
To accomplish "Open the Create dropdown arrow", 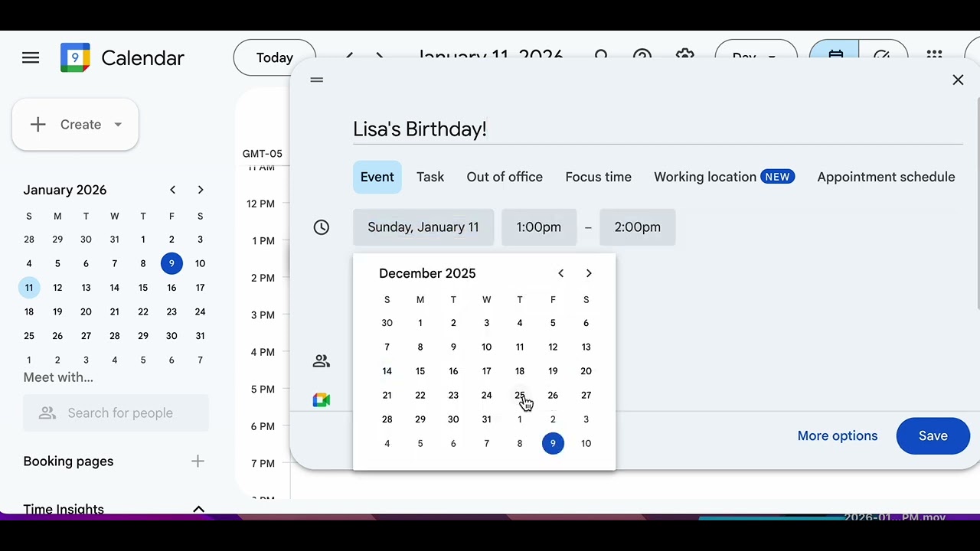I will pyautogui.click(x=118, y=125).
